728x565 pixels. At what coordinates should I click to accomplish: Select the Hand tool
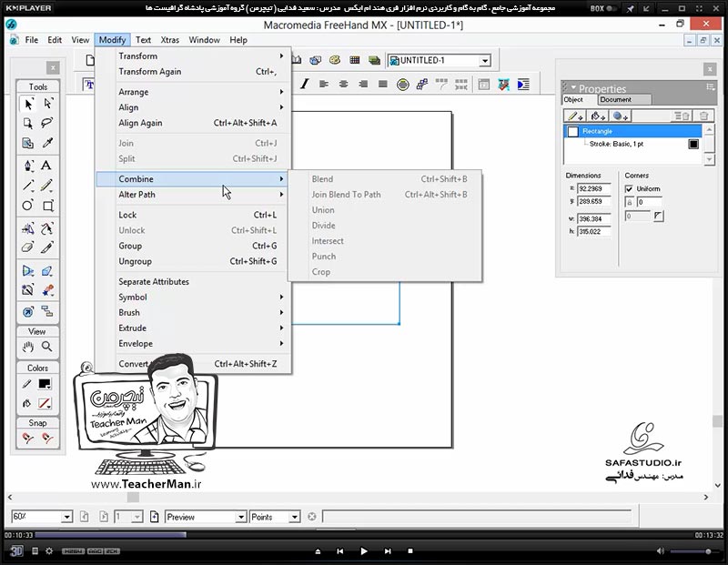tap(28, 347)
